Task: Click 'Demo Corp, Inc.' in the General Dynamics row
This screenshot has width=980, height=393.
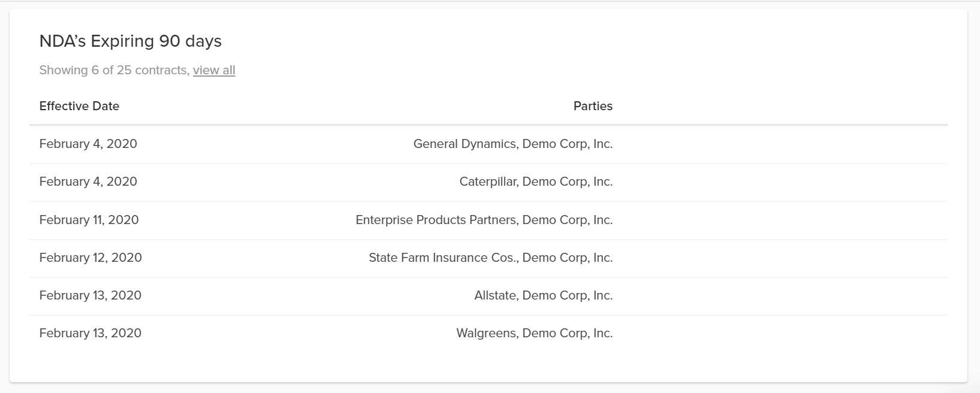Action: pos(568,144)
